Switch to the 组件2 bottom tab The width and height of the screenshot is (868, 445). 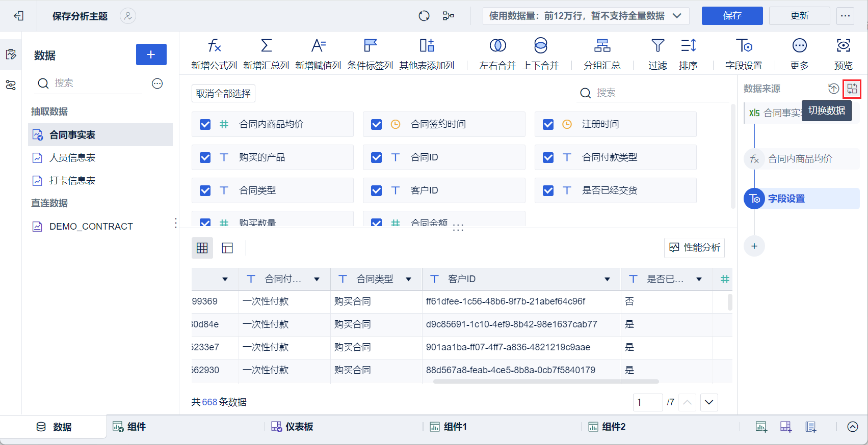607,427
